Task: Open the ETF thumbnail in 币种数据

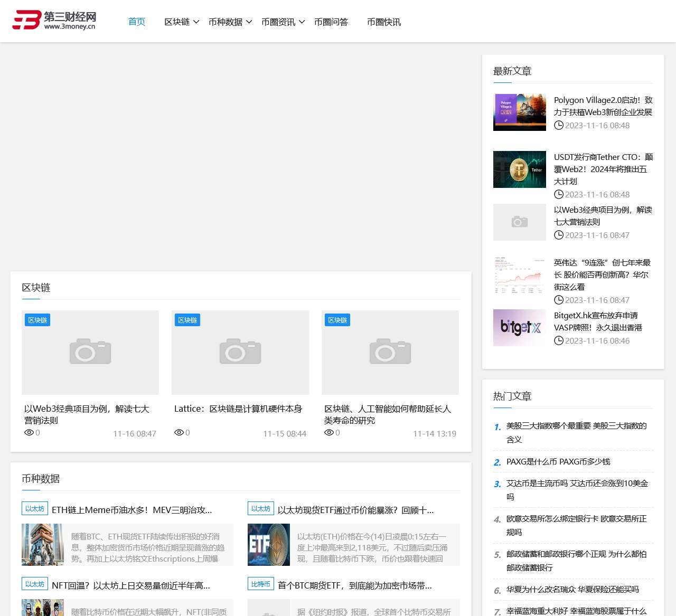Action: (x=269, y=545)
